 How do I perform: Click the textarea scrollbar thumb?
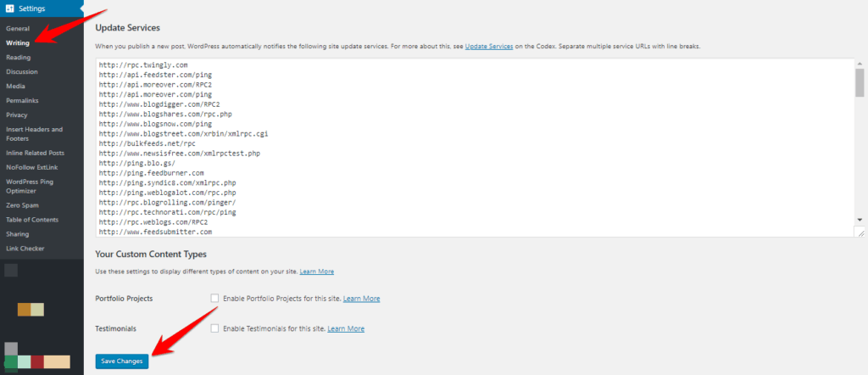tap(860, 82)
